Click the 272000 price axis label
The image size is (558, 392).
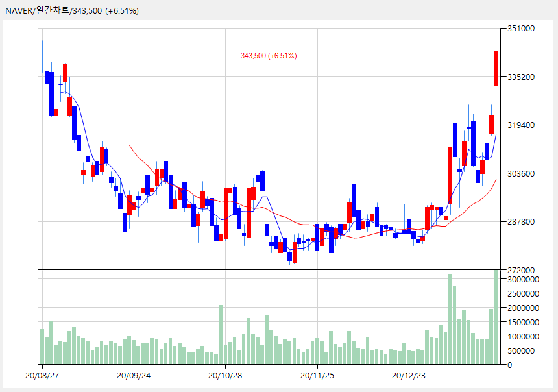[x=520, y=270]
